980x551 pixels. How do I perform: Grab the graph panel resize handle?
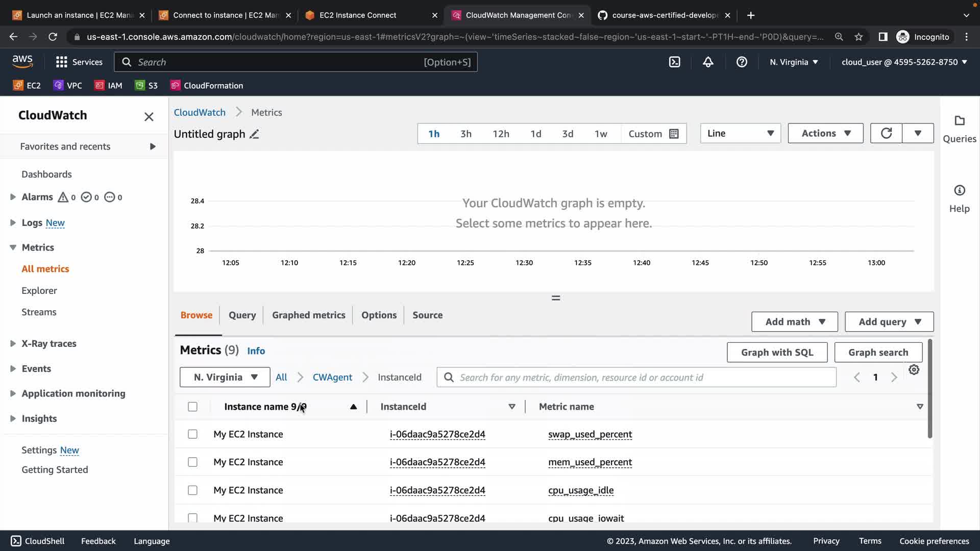556,298
